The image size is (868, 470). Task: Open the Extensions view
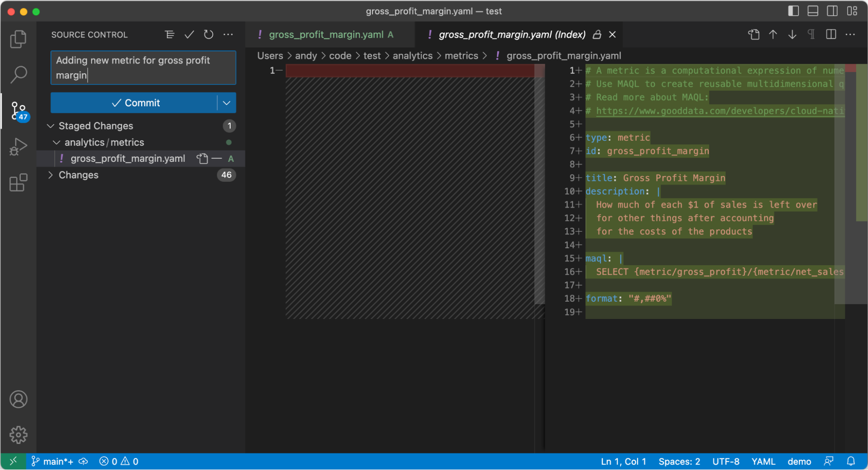[18, 183]
